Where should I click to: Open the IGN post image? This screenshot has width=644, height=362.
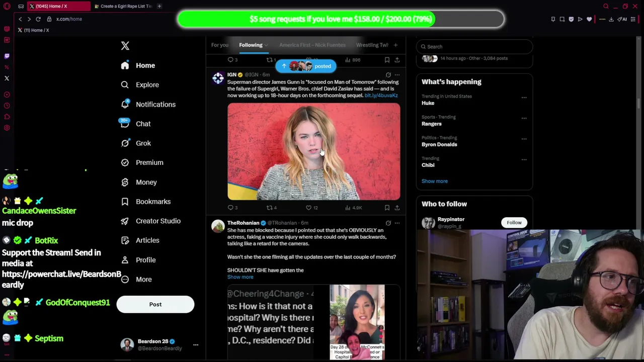[314, 151]
